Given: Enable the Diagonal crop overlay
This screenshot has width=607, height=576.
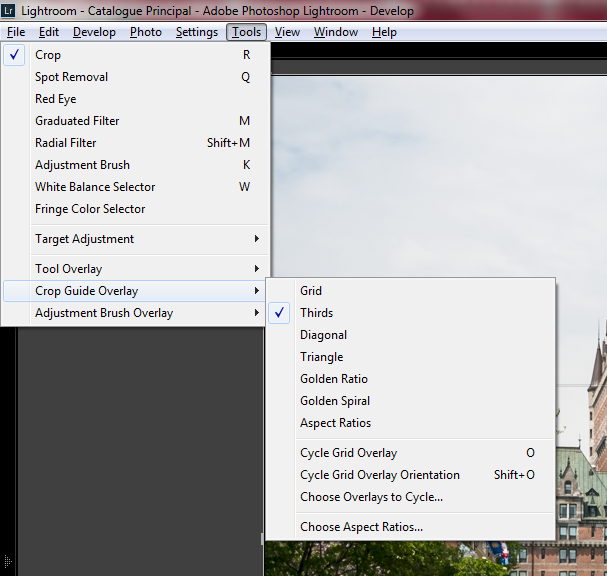Looking at the screenshot, I should click(411, 335).
